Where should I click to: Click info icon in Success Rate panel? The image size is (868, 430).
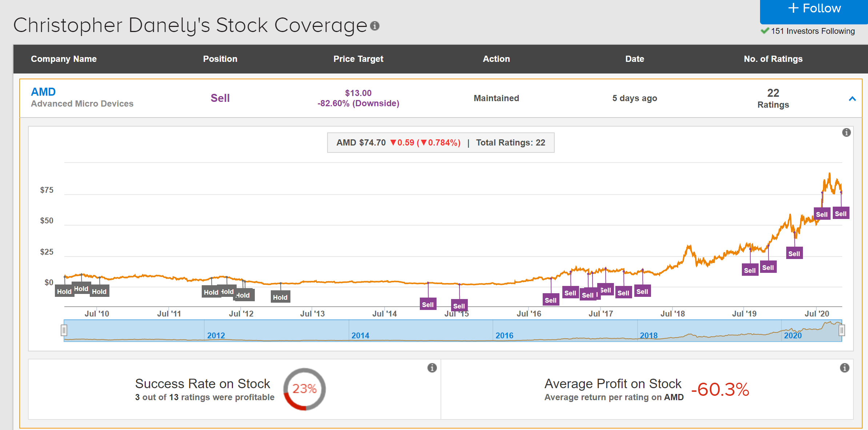[432, 368]
